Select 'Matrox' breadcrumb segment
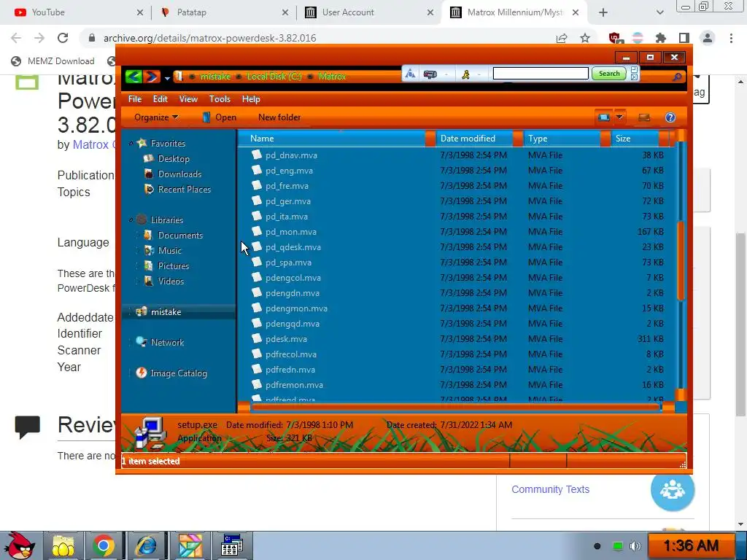Viewport: 747px width, 560px height. pyautogui.click(x=332, y=76)
